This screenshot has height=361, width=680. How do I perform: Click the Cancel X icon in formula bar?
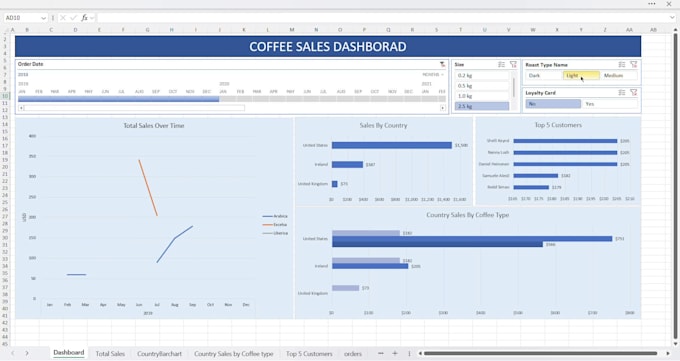63,18
